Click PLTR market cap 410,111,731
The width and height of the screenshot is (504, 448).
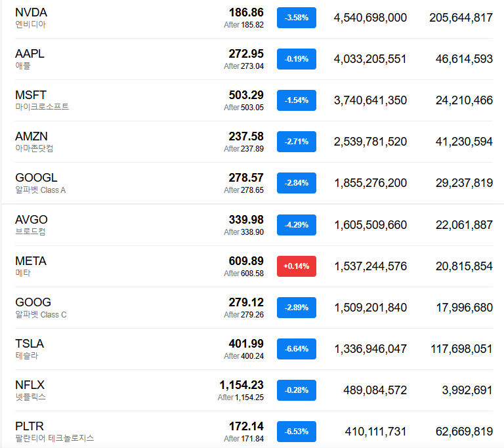click(376, 432)
